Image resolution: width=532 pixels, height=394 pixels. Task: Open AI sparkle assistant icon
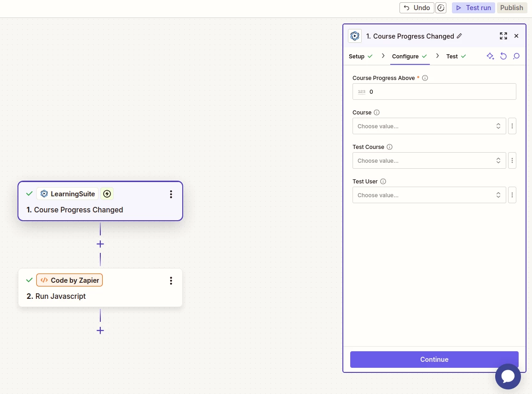pyautogui.click(x=490, y=56)
